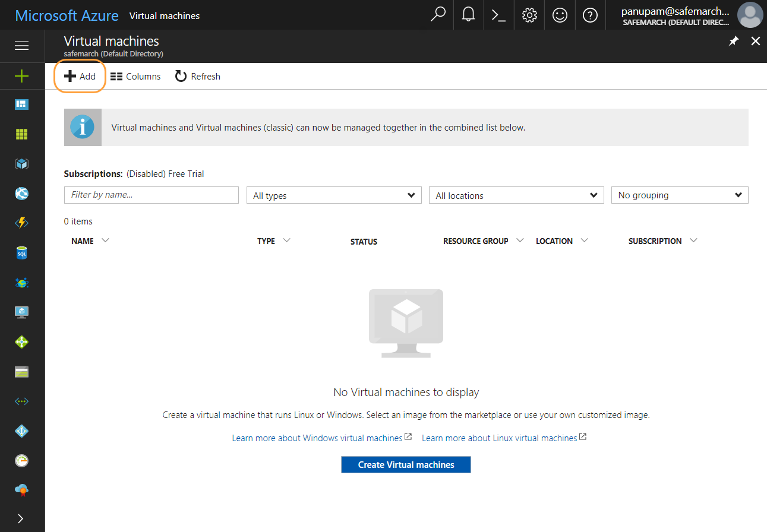Open the portal settings gear
The height and width of the screenshot is (532, 767).
pyautogui.click(x=529, y=15)
